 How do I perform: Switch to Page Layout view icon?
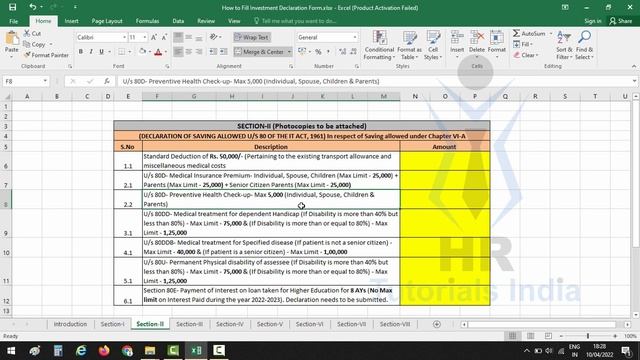(x=530, y=336)
